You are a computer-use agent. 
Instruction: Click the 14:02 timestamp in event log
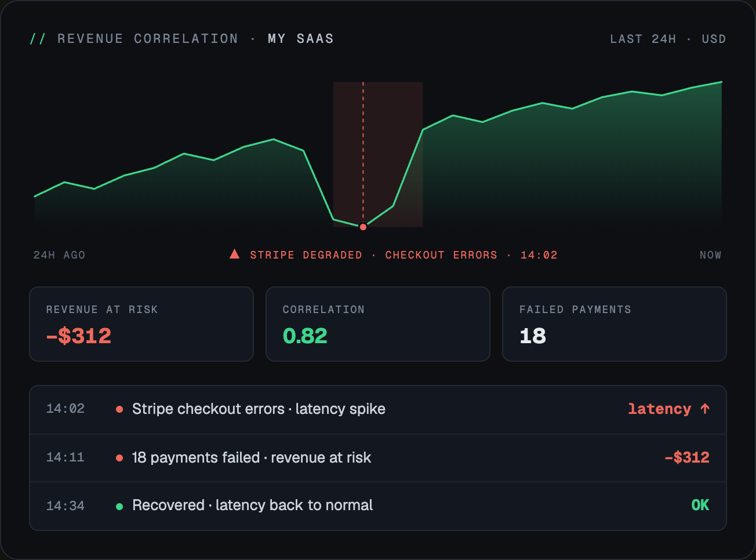(66, 409)
